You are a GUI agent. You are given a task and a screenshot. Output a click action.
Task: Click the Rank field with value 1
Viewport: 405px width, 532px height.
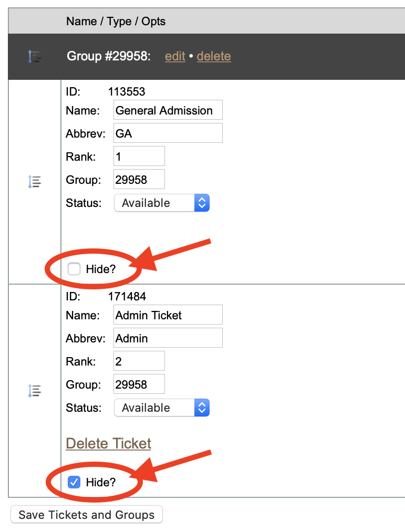coord(139,156)
